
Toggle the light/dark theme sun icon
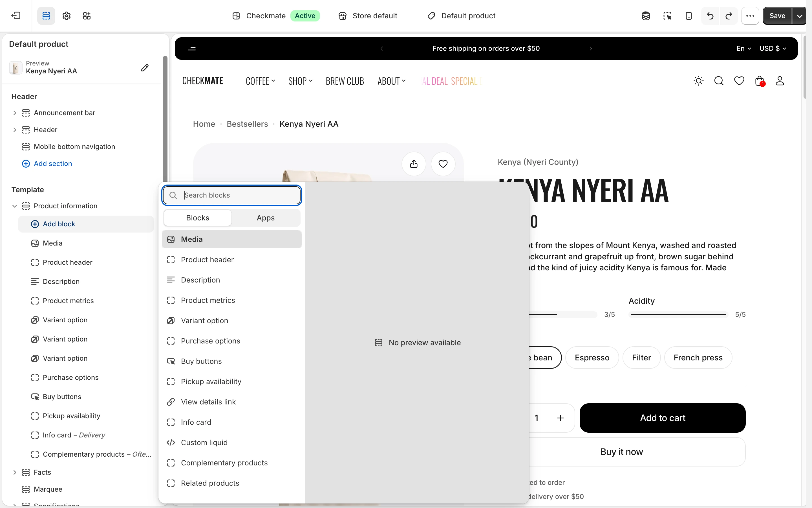tap(699, 81)
